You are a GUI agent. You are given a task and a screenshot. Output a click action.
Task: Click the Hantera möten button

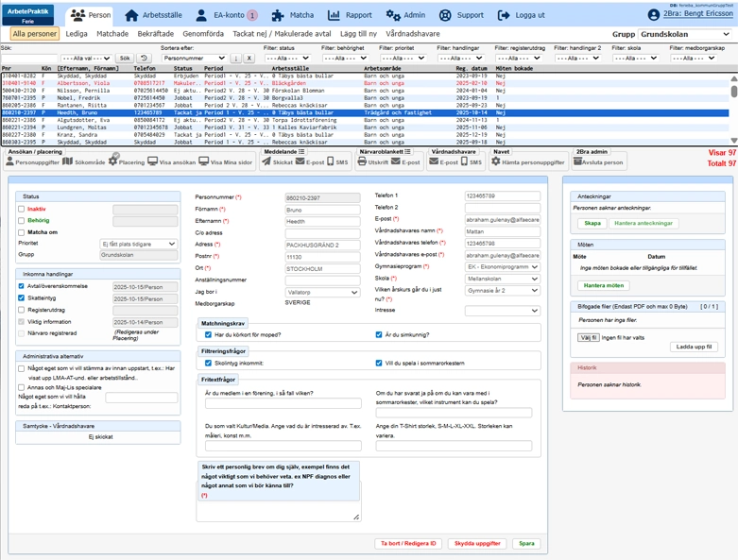[604, 285]
